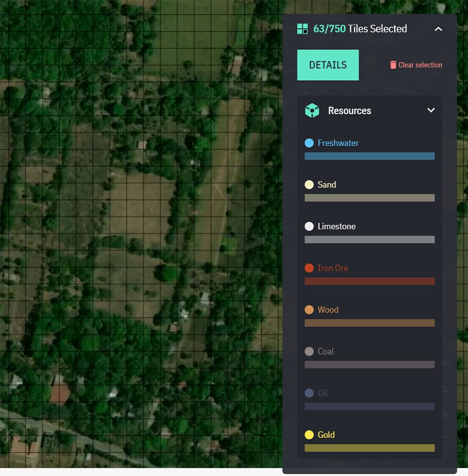Click the Iron Ore color bar
Image resolution: width=468 pixels, height=476 pixels.
[370, 281]
